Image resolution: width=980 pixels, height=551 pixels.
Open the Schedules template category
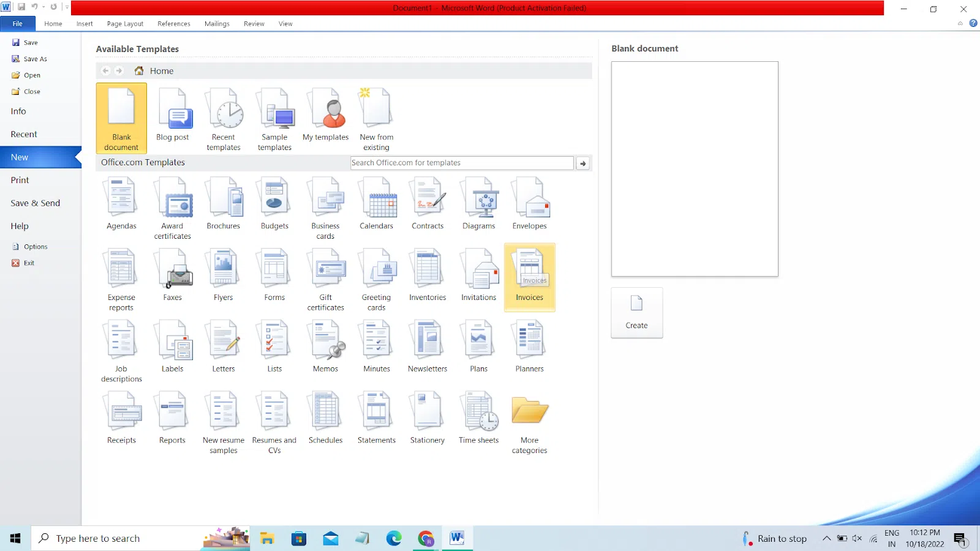click(x=325, y=418)
